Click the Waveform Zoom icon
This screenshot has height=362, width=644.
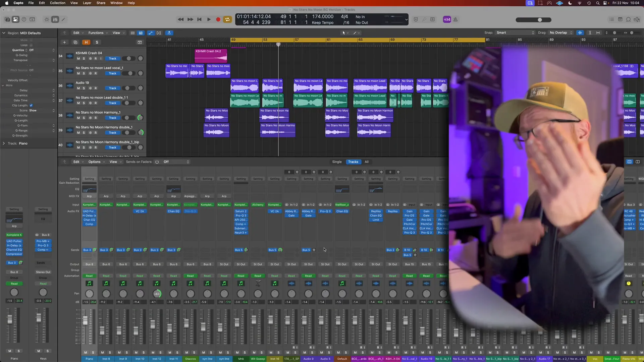(x=580, y=33)
